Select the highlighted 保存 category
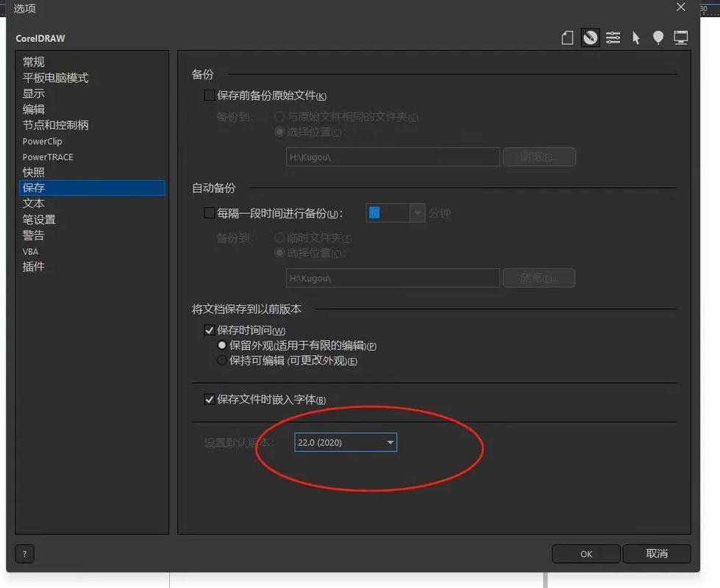The image size is (720, 588). [x=92, y=187]
